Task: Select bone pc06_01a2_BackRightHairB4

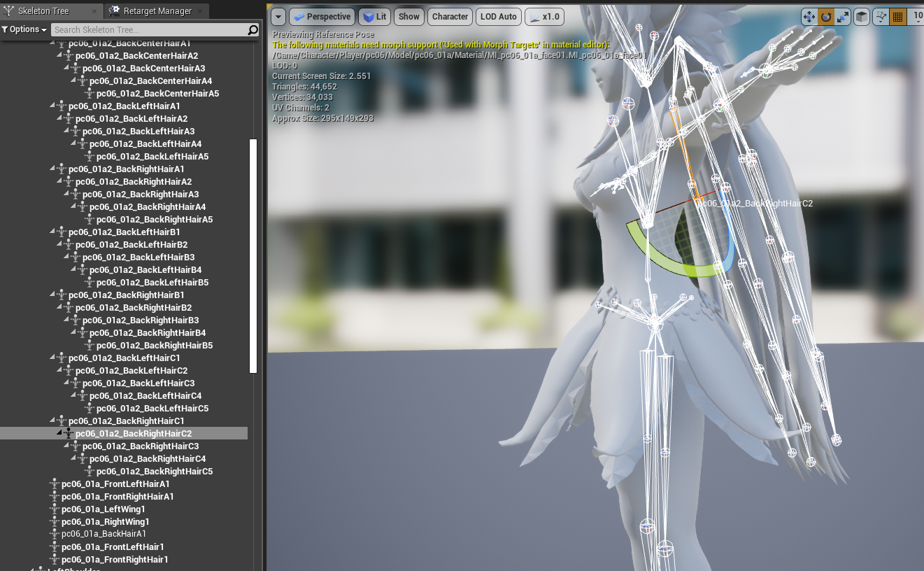Action: [x=148, y=333]
